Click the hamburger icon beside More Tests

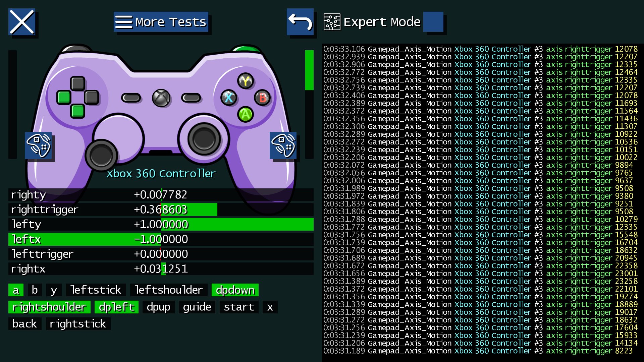pyautogui.click(x=124, y=22)
